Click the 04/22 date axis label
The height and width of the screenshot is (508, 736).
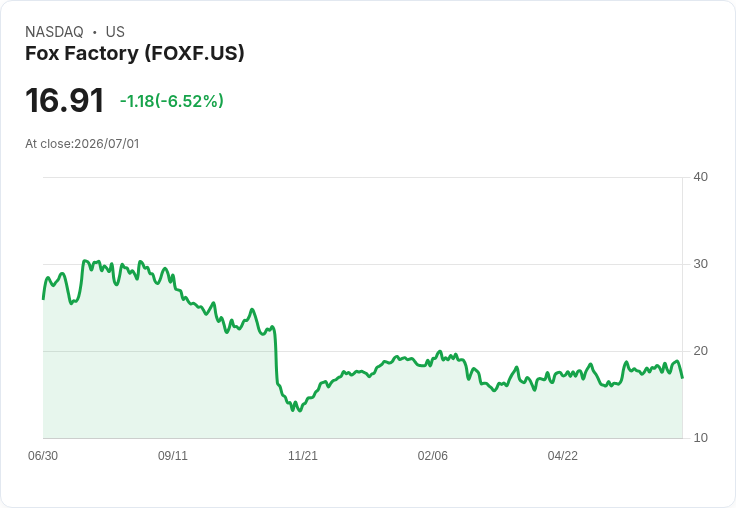[x=563, y=455]
